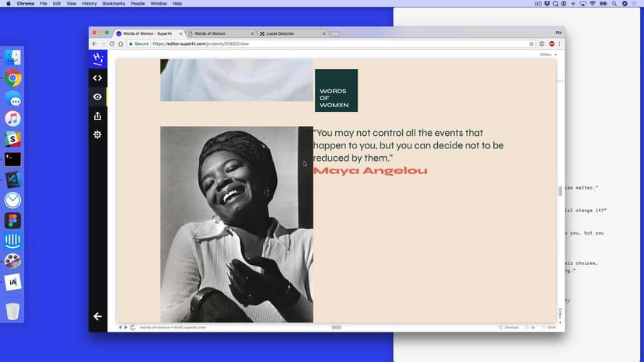Click the Words of Womxn logo
Viewport: 644px width, 362px height.
(x=336, y=90)
